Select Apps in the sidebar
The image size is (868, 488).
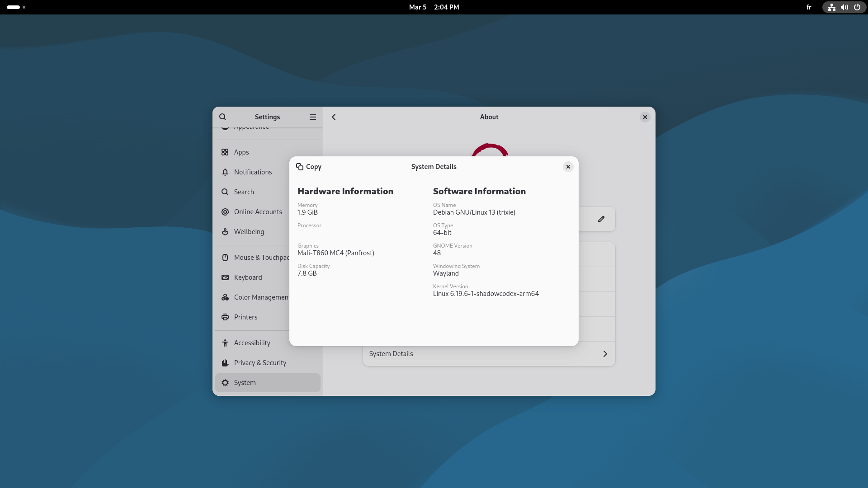[x=241, y=152]
